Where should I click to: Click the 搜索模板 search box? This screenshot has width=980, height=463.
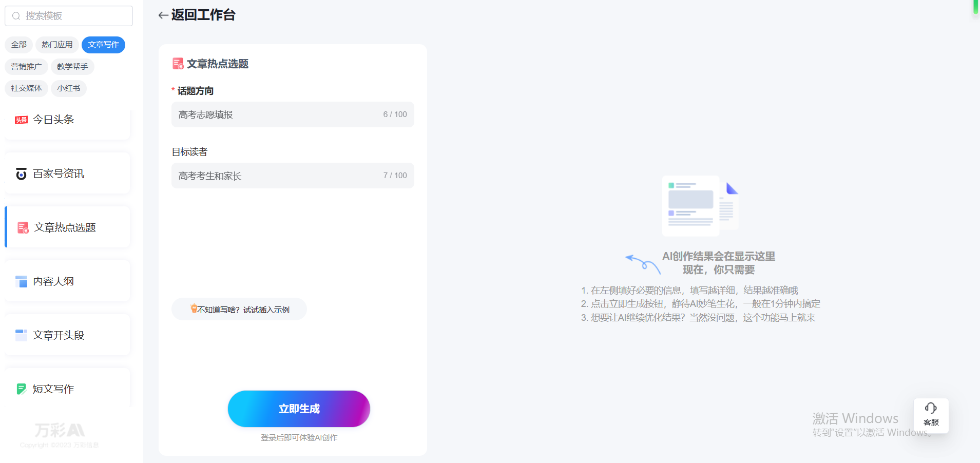point(69,16)
